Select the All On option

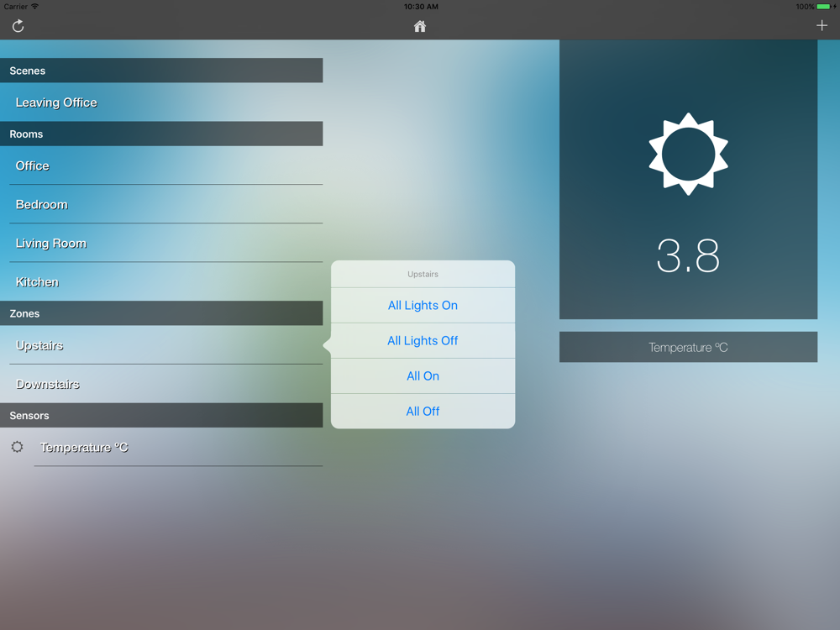click(423, 376)
